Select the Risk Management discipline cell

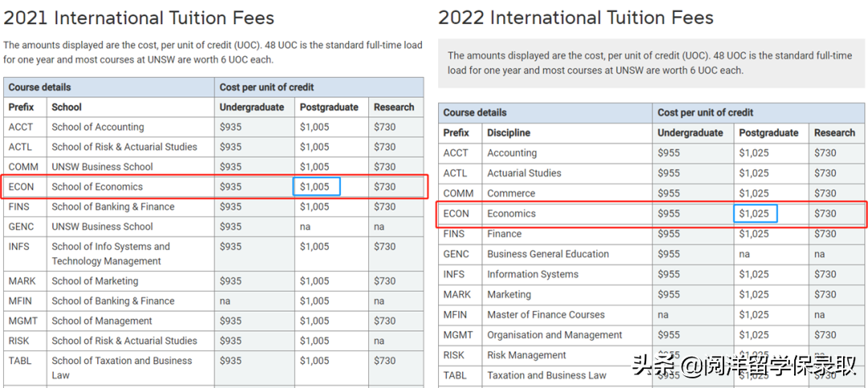[x=526, y=355]
